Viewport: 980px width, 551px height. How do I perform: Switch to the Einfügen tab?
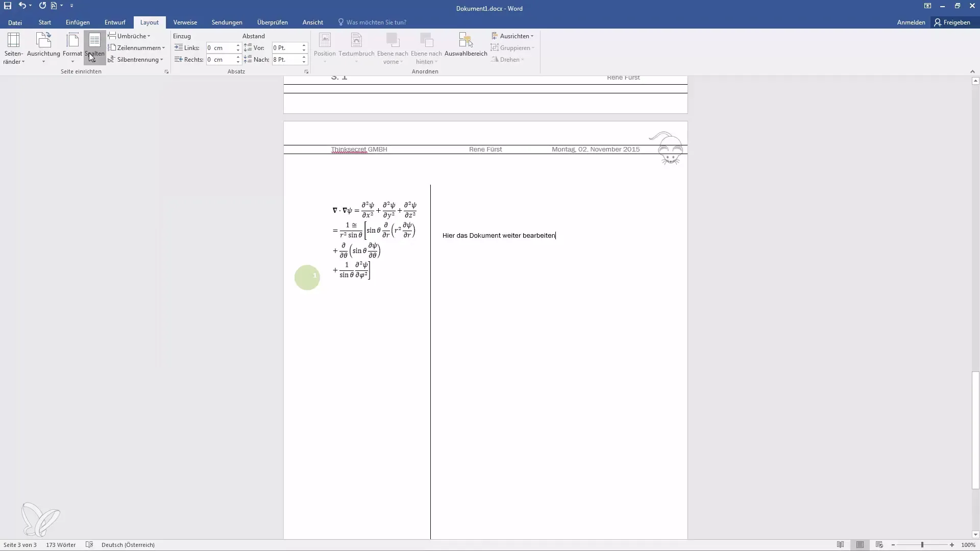(x=78, y=22)
